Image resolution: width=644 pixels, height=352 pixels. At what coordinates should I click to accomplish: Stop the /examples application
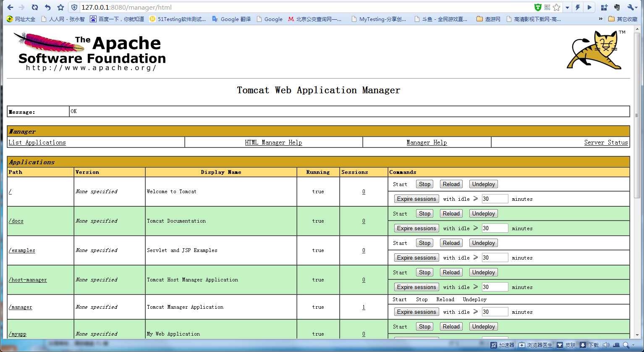pos(424,243)
